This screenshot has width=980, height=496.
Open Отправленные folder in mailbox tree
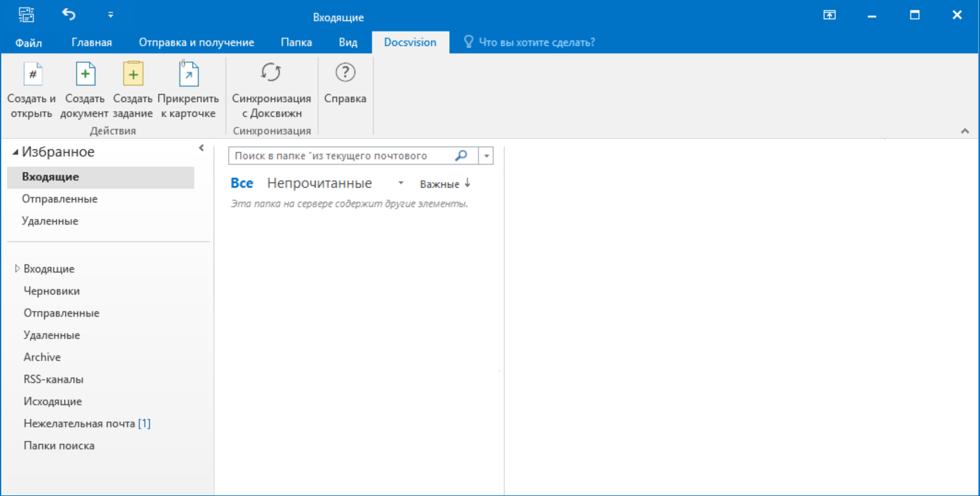pos(61,313)
